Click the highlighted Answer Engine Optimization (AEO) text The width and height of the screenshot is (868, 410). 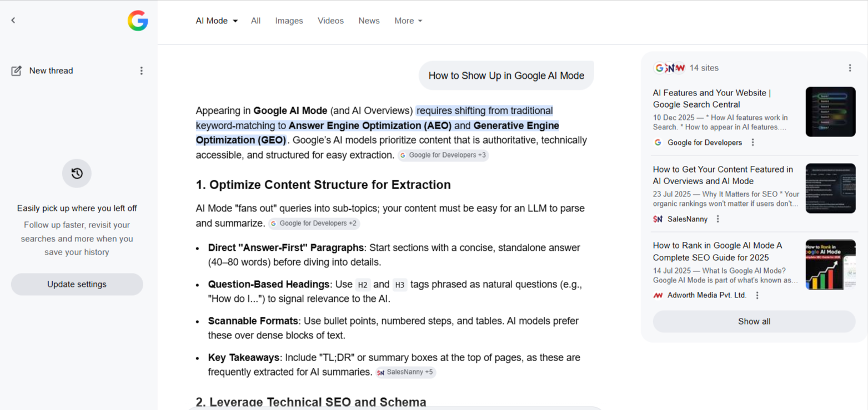click(x=370, y=125)
